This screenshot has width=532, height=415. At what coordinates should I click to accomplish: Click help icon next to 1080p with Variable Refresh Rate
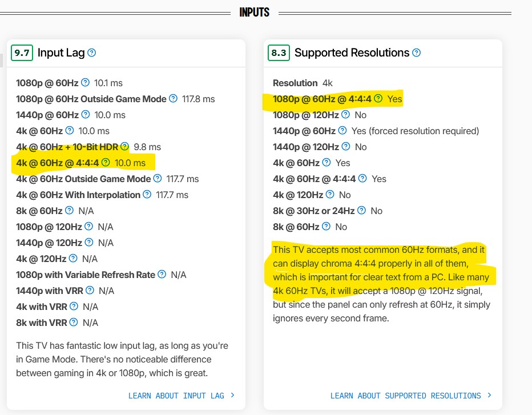pos(162,275)
